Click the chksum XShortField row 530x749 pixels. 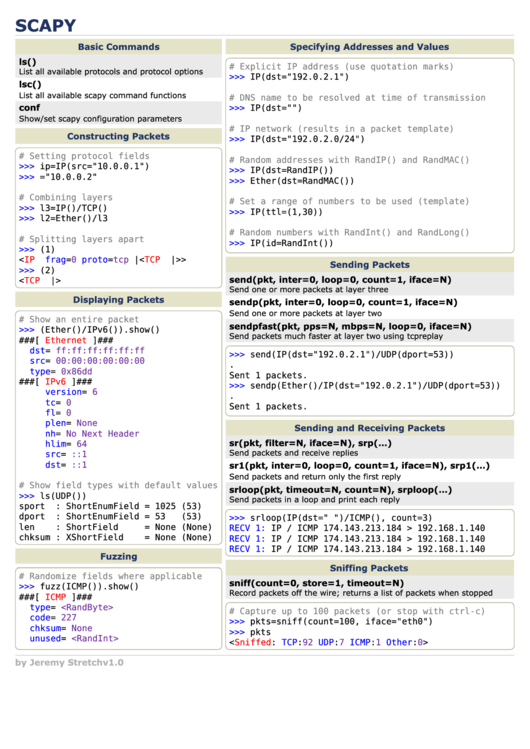tap(115, 537)
